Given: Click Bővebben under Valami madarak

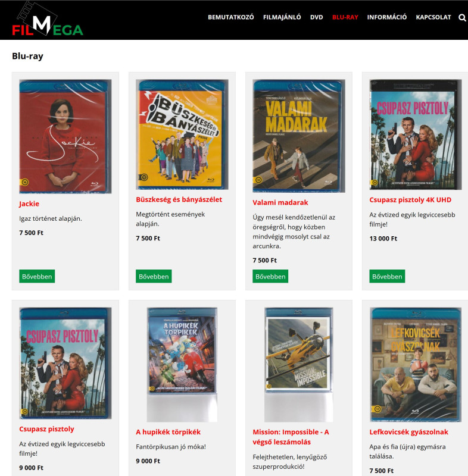Looking at the screenshot, I should coord(270,276).
